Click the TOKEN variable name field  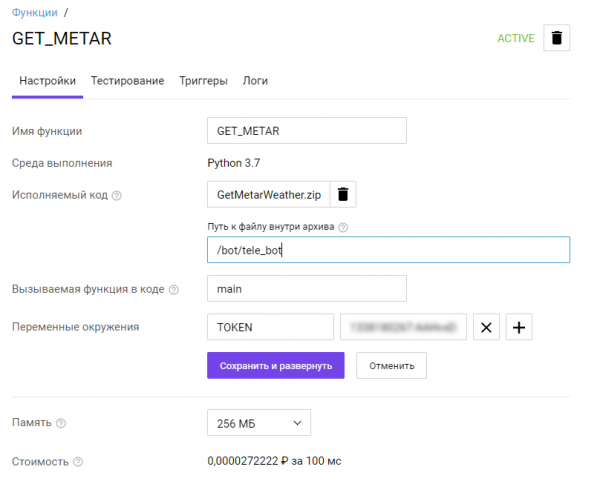click(x=269, y=327)
